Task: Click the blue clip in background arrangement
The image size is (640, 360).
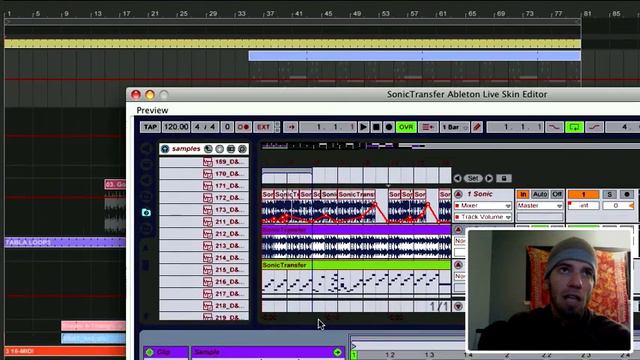Action: [x=414, y=56]
